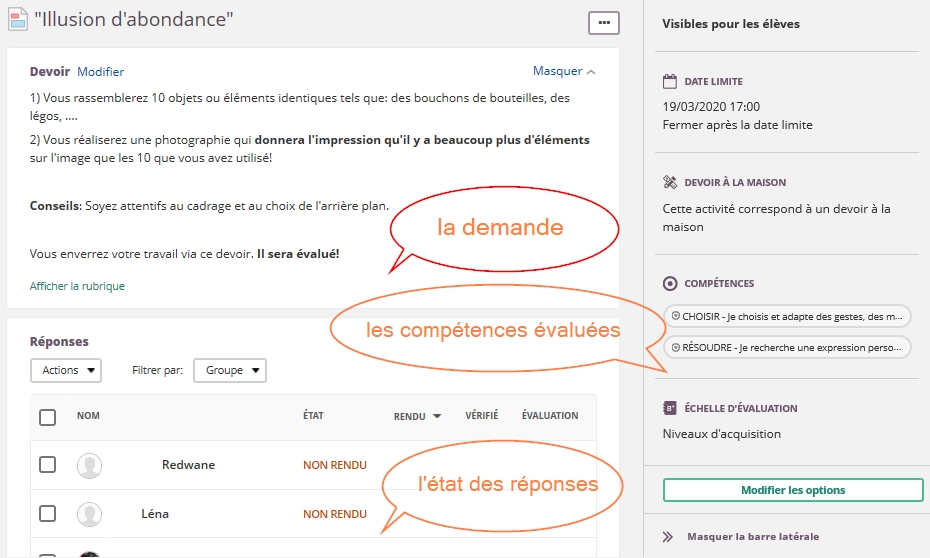Open the Groupe filter dropdown
Image resolution: width=930 pixels, height=558 pixels.
click(229, 370)
